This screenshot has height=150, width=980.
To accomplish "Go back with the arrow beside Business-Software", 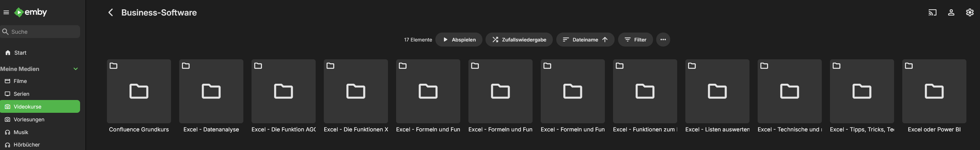I will (x=110, y=12).
